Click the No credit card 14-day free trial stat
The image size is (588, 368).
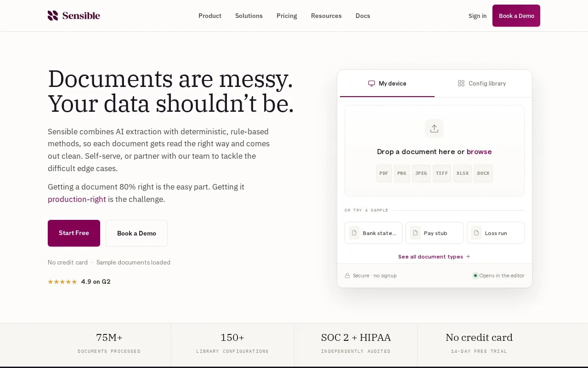click(x=479, y=344)
